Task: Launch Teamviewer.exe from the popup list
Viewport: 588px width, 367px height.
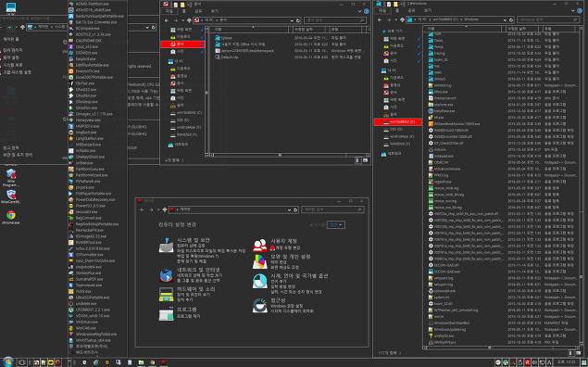Action: click(89, 285)
